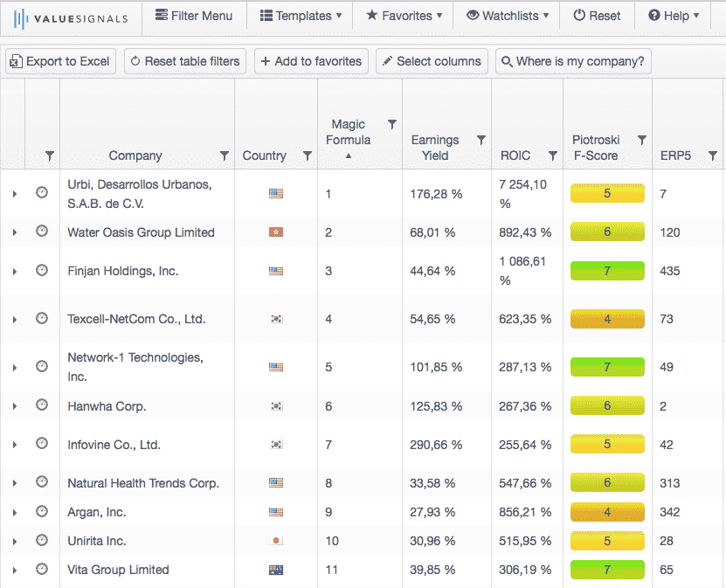726x588 pixels.
Task: Click Select columns button
Action: [432, 61]
